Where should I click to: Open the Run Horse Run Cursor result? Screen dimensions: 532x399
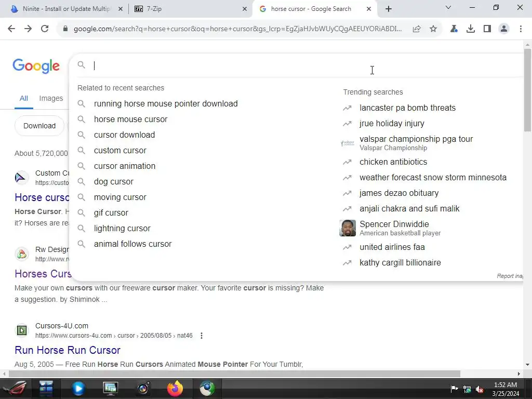(x=68, y=350)
